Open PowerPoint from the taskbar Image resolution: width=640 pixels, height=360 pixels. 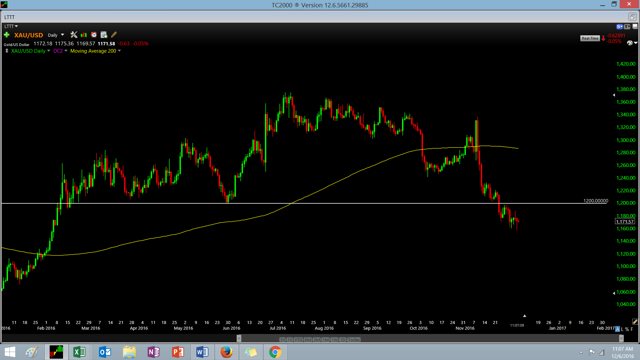click(178, 352)
